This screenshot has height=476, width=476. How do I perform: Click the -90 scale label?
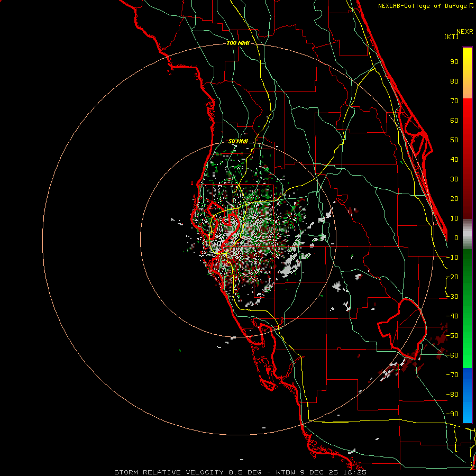(452, 414)
